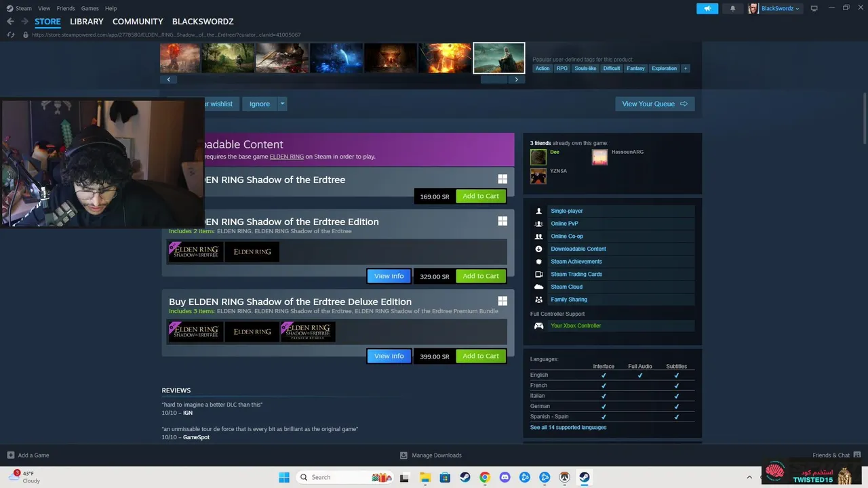Open Premium Bundle item in Deluxe Edition
Image resolution: width=868 pixels, height=488 pixels.
(x=308, y=331)
